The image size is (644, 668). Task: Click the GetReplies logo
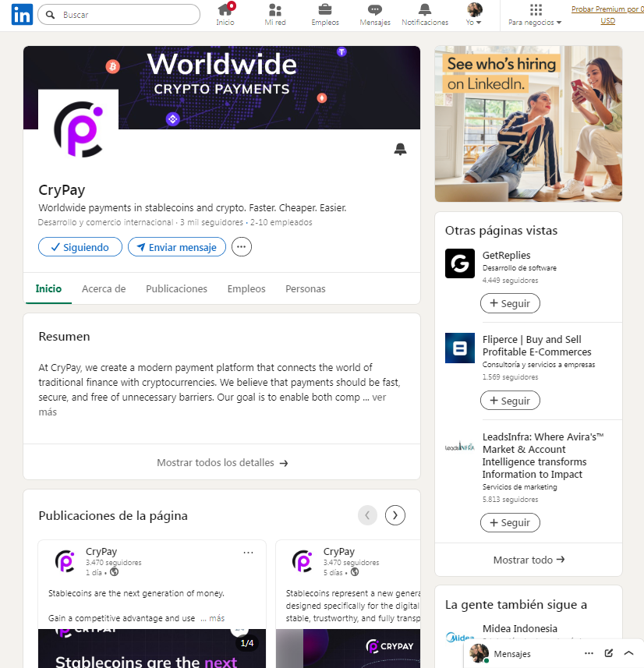click(x=460, y=263)
